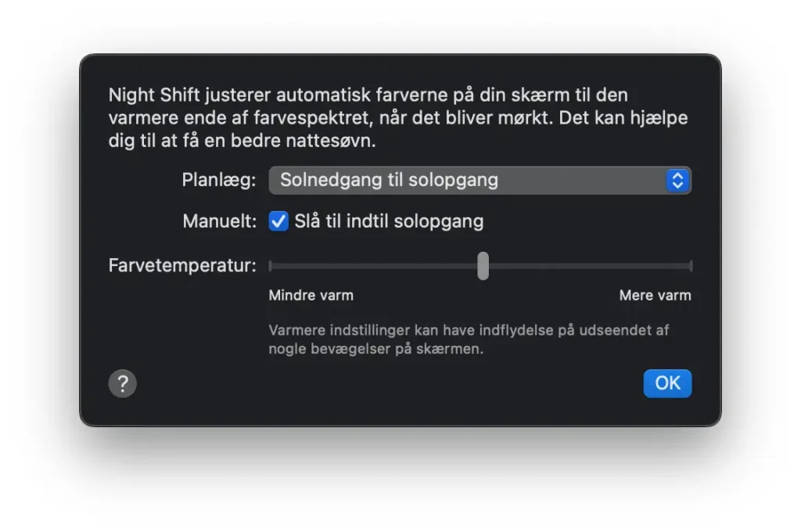
Task: Click the help question mark icon
Action: click(x=122, y=383)
